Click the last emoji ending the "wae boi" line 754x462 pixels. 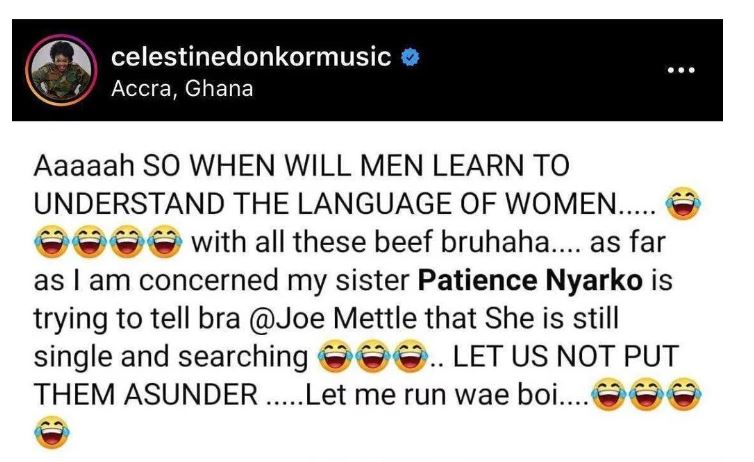click(x=684, y=395)
